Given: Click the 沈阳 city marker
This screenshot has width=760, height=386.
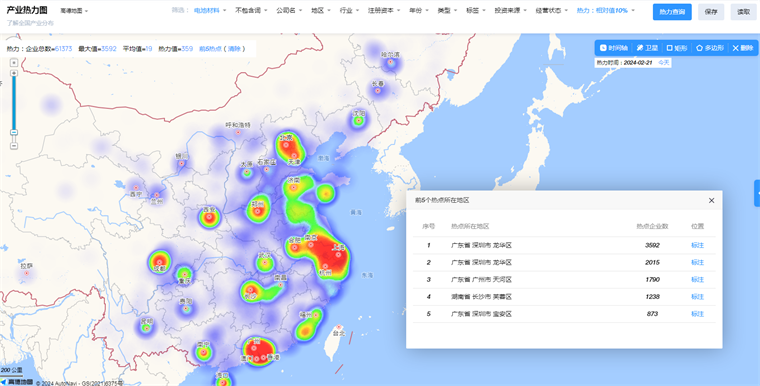Looking at the screenshot, I should pyautogui.click(x=359, y=120).
